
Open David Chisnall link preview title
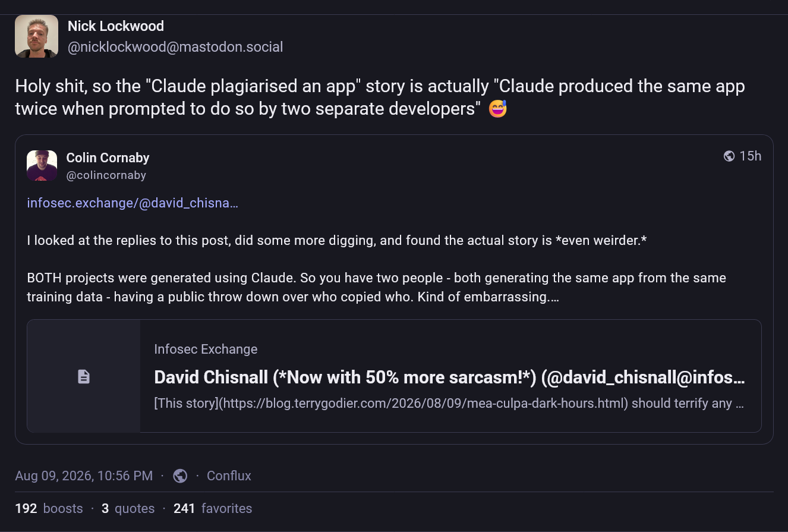[x=449, y=377]
